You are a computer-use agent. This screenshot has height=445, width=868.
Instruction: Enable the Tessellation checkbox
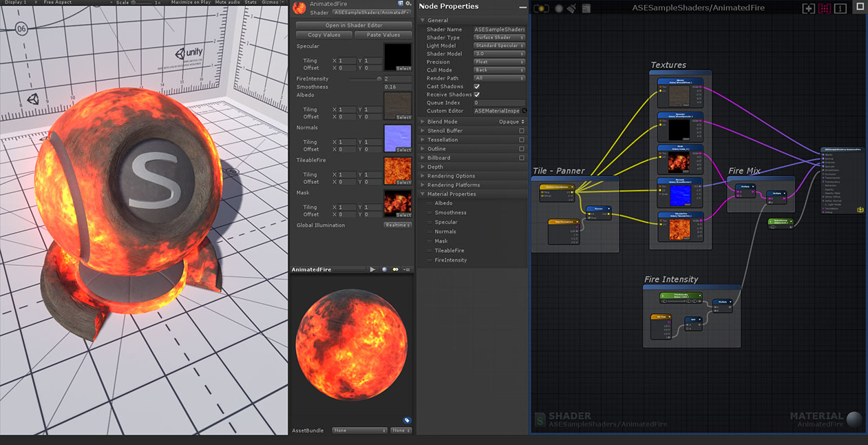tap(522, 140)
